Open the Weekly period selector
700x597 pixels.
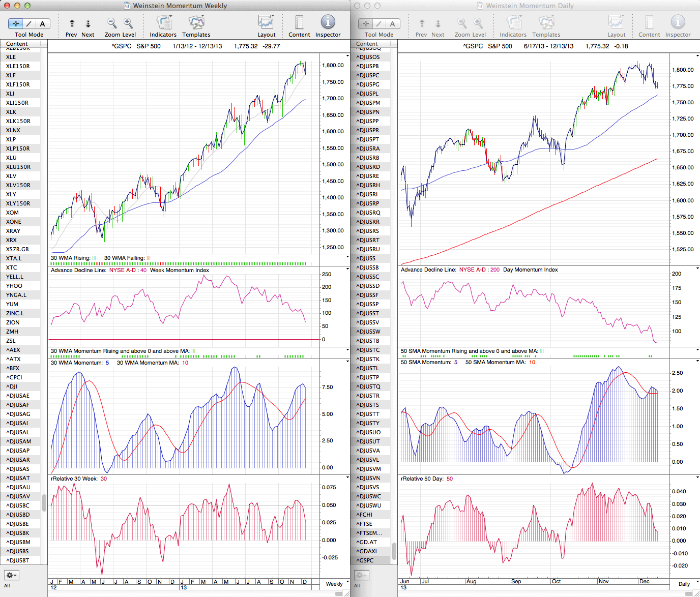point(336,584)
